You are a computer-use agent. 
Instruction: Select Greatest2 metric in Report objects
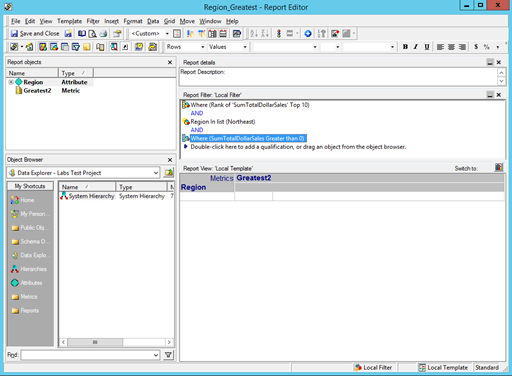click(x=37, y=91)
